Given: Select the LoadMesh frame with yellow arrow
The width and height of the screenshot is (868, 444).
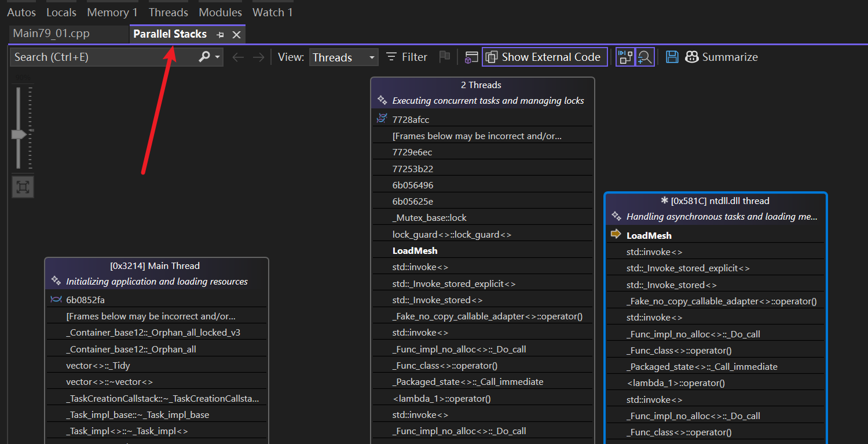Looking at the screenshot, I should [x=649, y=235].
